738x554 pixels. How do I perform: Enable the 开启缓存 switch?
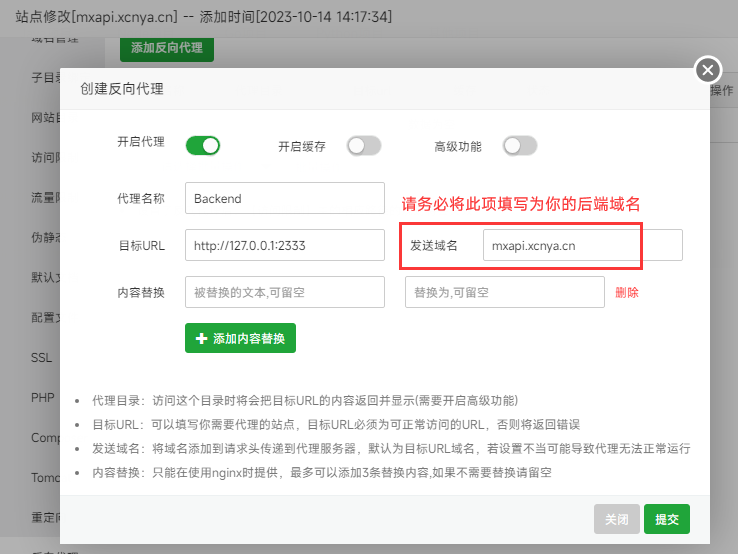coord(364,146)
